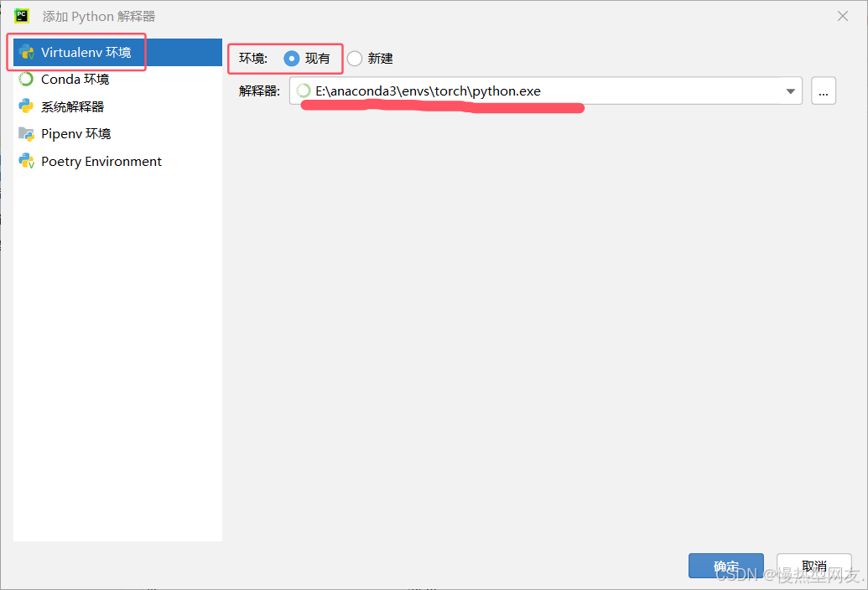Click the 添加 Python 解释器 title text

tap(99, 17)
